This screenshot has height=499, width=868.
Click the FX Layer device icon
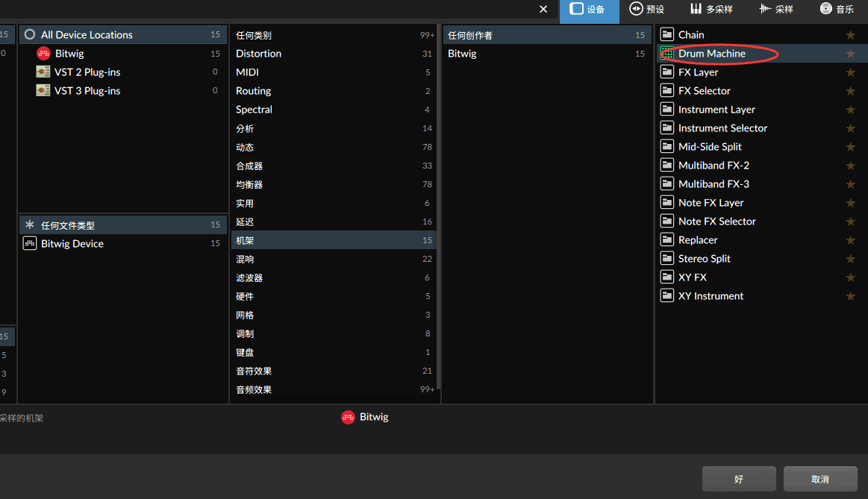click(x=667, y=72)
